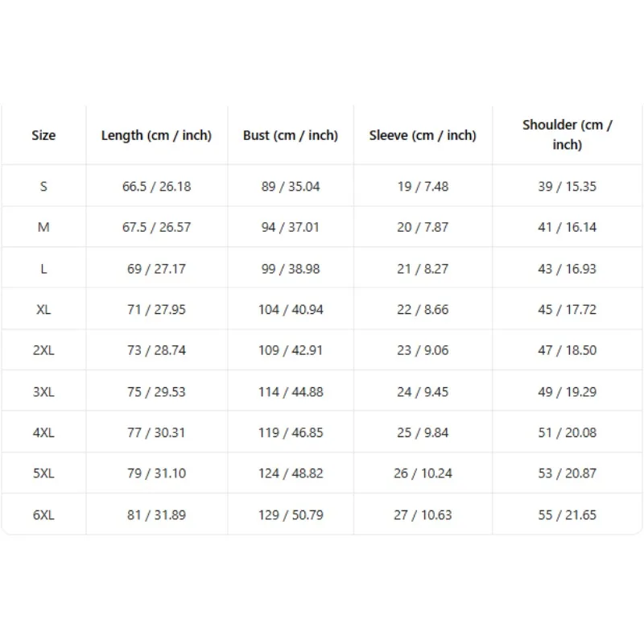Select the XL size cell

[x=43, y=309]
